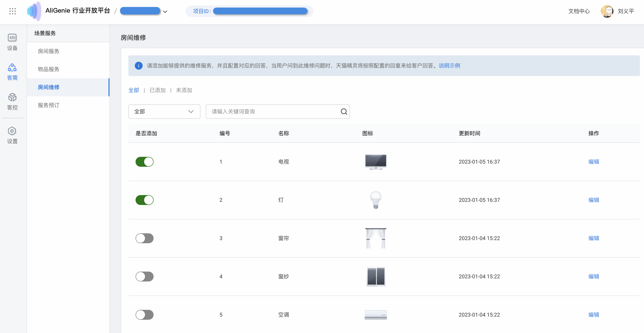Click the username 刘义平

click(626, 11)
